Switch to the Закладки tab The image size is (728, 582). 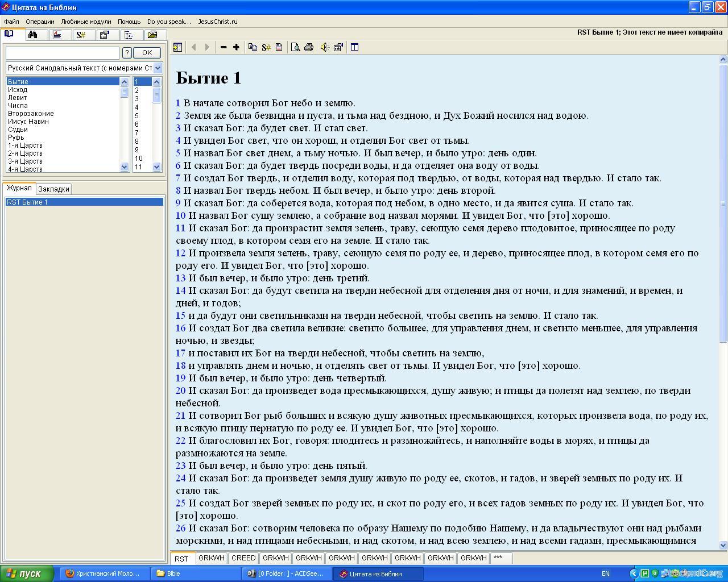(x=53, y=189)
